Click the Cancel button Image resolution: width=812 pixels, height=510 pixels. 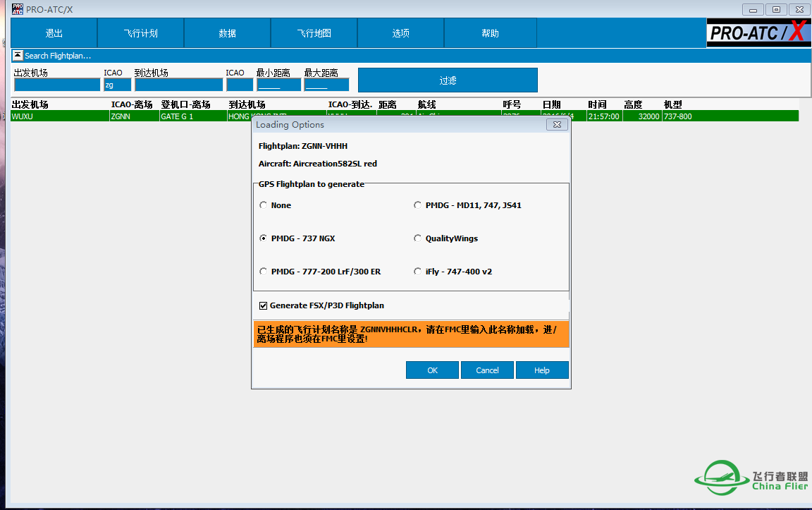[487, 370]
